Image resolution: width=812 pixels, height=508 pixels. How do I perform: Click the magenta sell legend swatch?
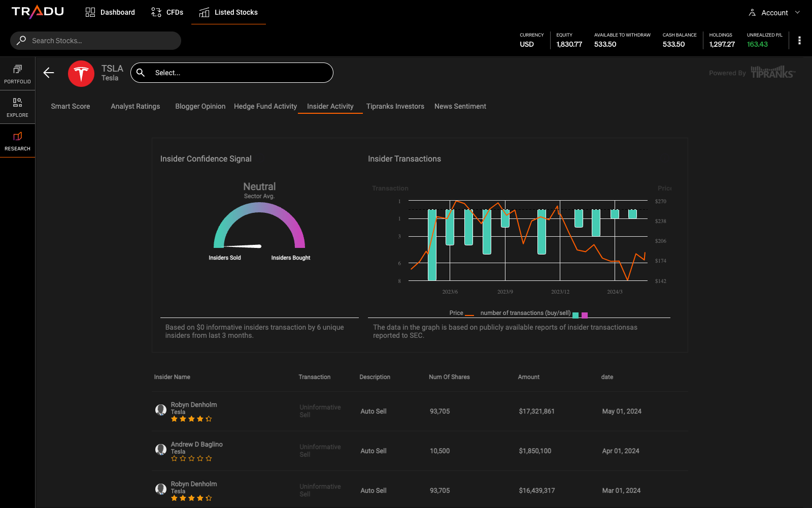(x=585, y=315)
